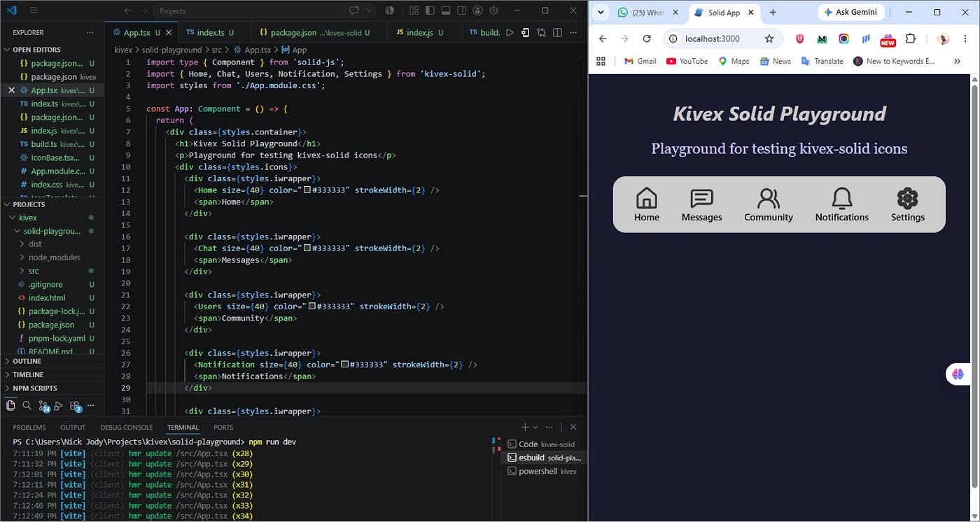Click the Home icon in Kivex playground
Viewport: 980px width, 522px height.
(x=647, y=199)
